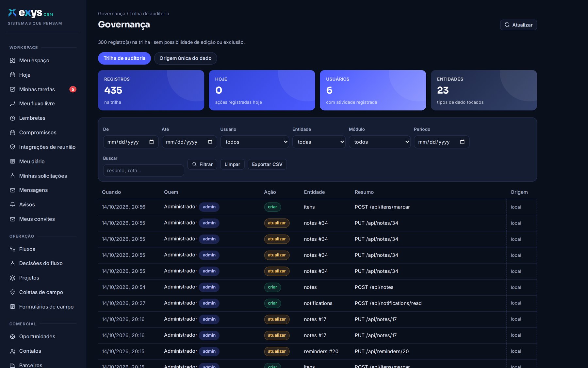Open date picker in Período field
This screenshot has height=368, width=588.
click(x=462, y=142)
